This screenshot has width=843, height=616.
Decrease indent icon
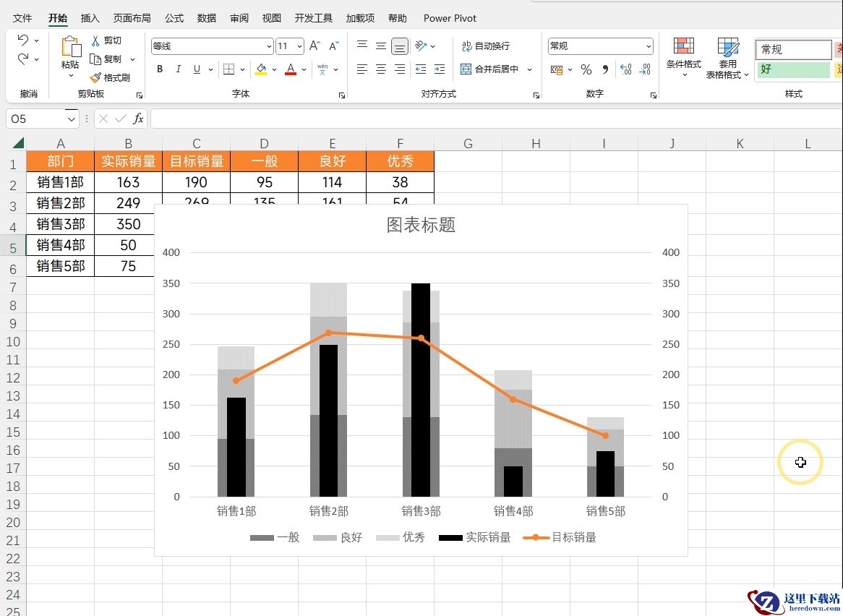421,69
